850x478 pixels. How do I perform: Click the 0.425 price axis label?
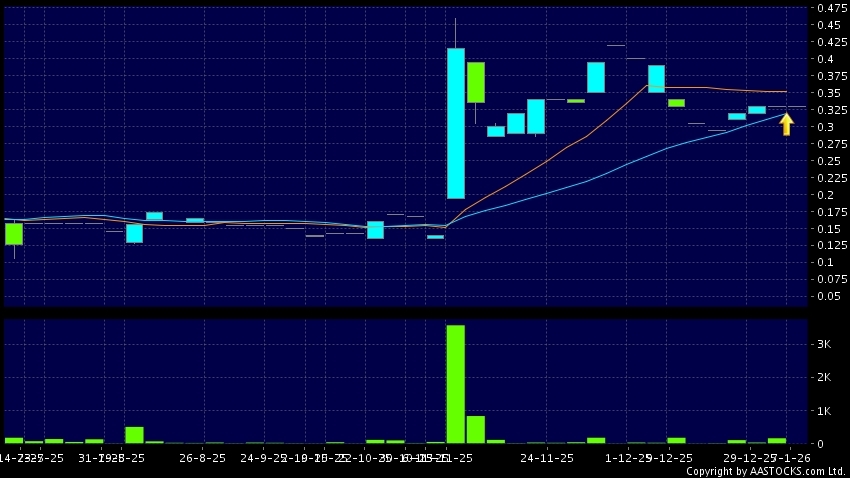830,43
